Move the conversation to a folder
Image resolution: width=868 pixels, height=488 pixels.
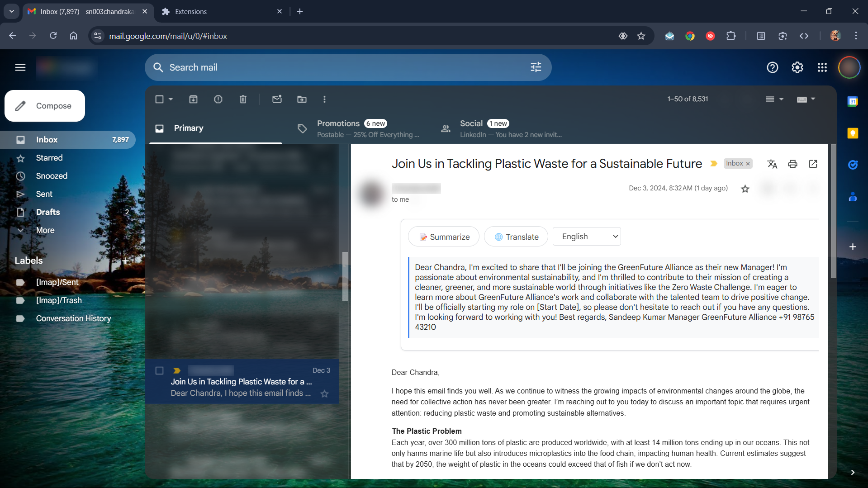pyautogui.click(x=302, y=99)
